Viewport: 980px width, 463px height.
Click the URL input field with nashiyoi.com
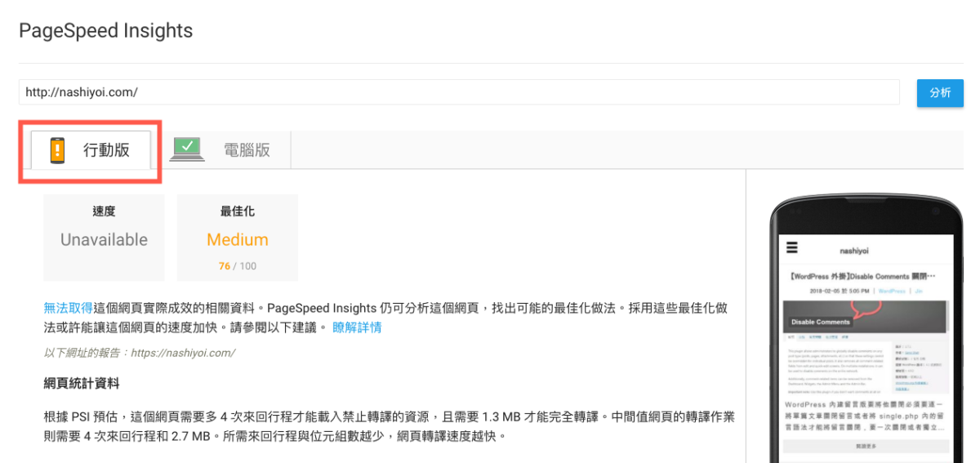click(x=459, y=92)
